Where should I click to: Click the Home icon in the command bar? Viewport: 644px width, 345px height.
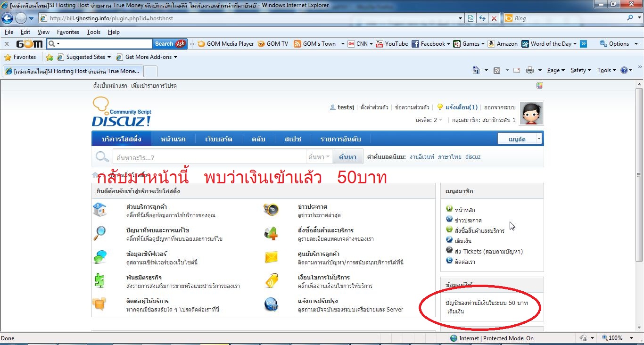coord(476,70)
